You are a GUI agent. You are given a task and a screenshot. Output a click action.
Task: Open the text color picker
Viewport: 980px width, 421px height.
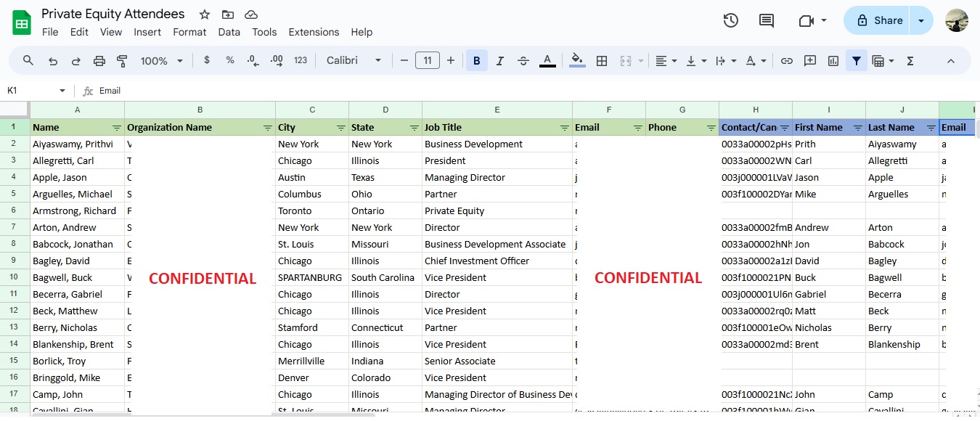pyautogui.click(x=547, y=61)
